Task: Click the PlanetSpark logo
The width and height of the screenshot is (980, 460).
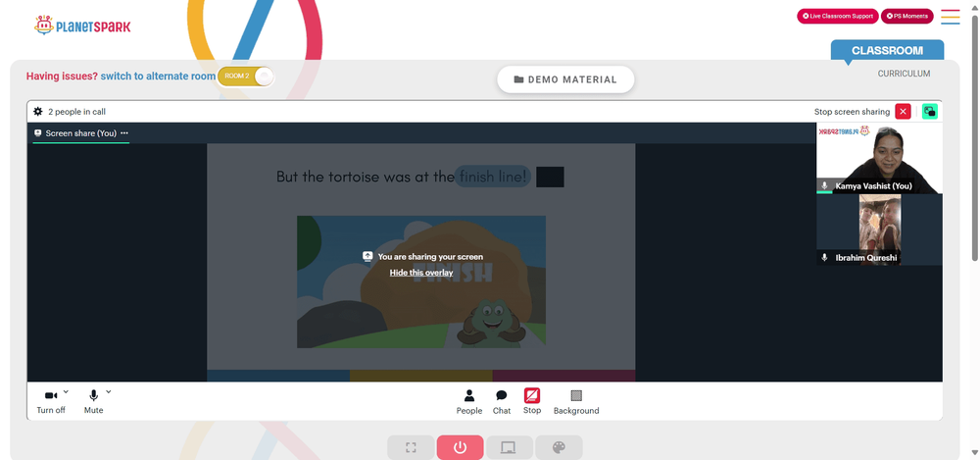Action: coord(82,26)
